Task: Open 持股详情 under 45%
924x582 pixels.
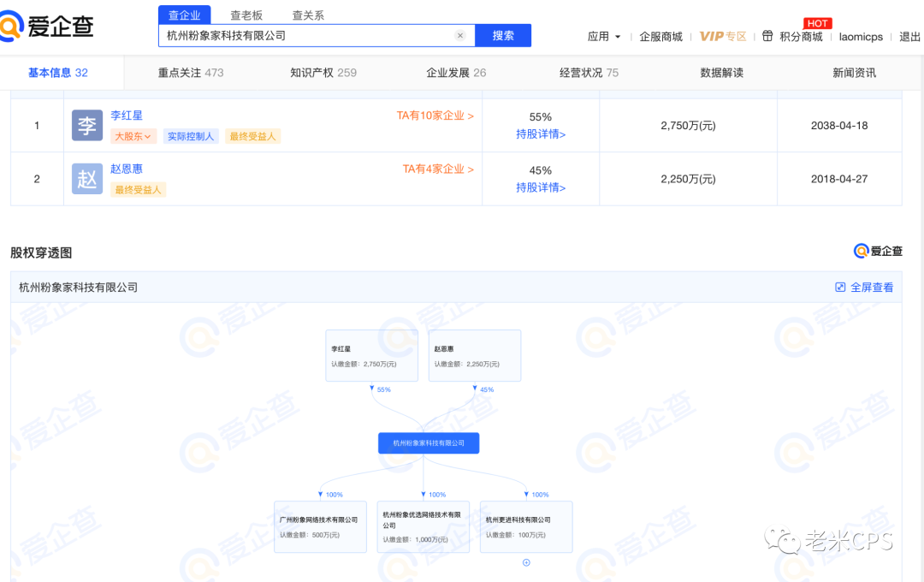Action: (541, 187)
